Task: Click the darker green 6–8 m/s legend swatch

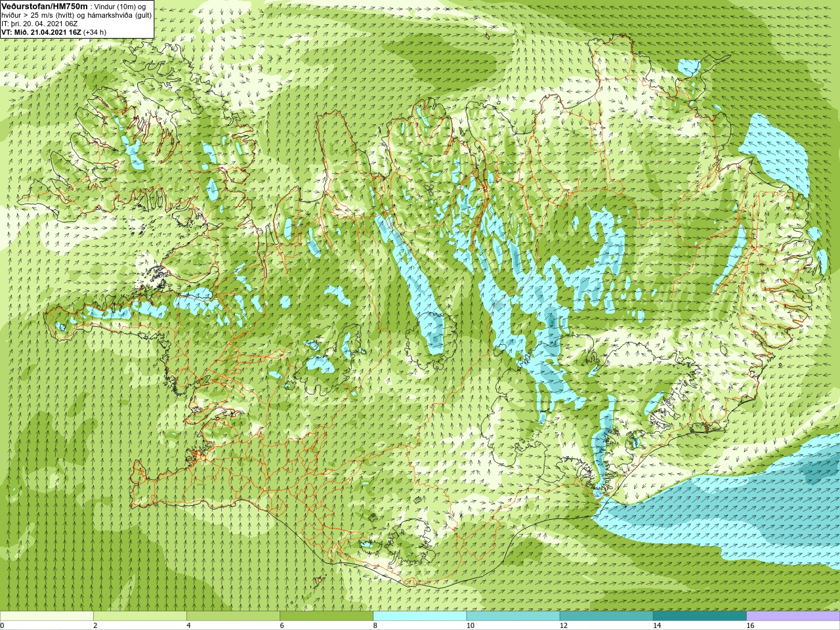Action: 327,616
